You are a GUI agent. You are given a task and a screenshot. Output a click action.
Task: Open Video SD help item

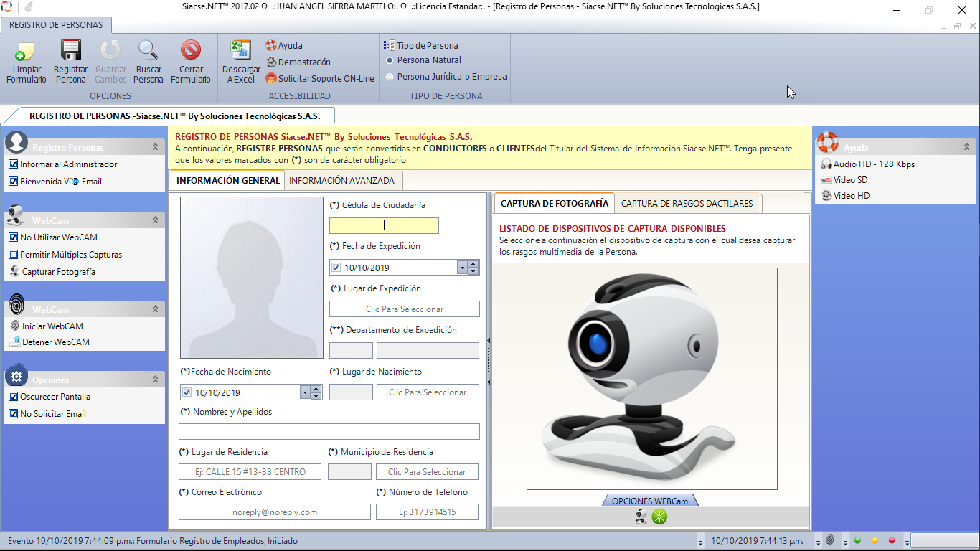[x=844, y=180]
